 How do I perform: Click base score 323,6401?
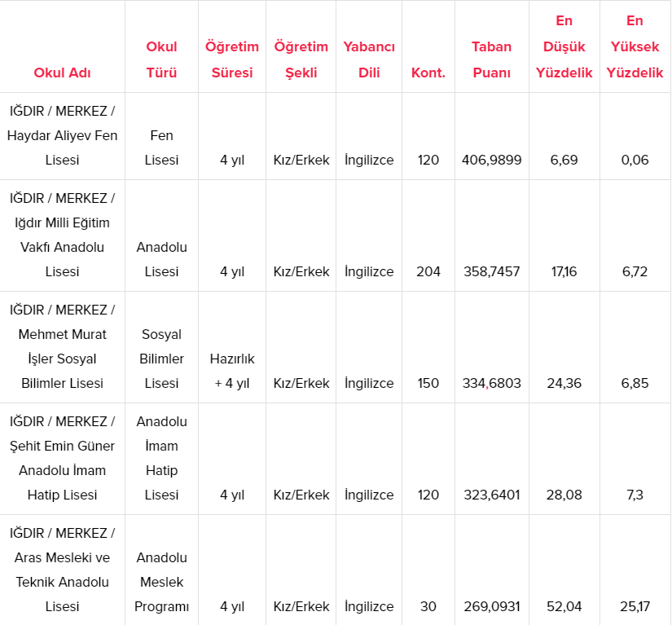pos(491,495)
